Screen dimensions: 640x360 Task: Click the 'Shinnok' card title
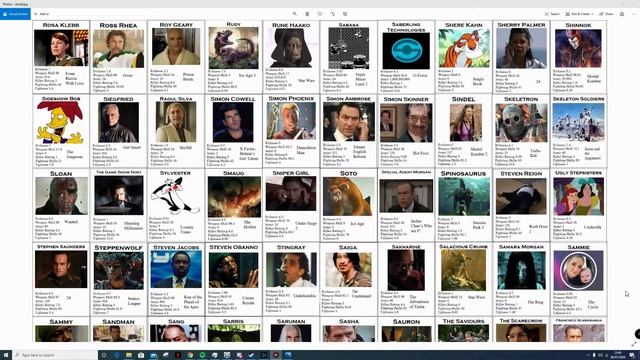point(578,25)
